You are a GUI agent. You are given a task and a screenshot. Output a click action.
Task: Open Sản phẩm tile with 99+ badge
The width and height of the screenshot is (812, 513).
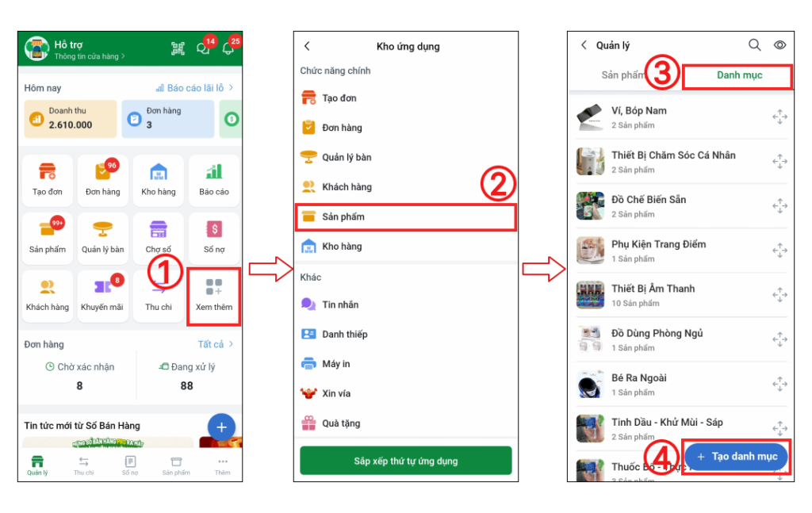pos(47,238)
